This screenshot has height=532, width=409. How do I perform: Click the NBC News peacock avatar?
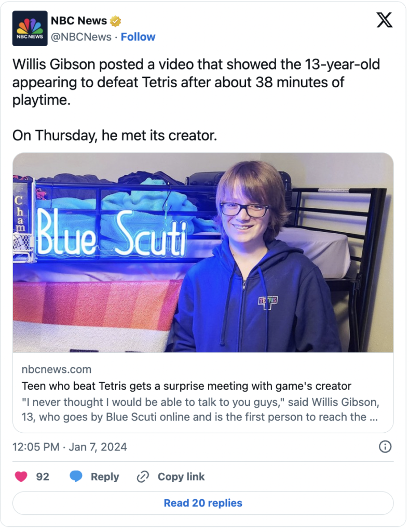(30, 28)
